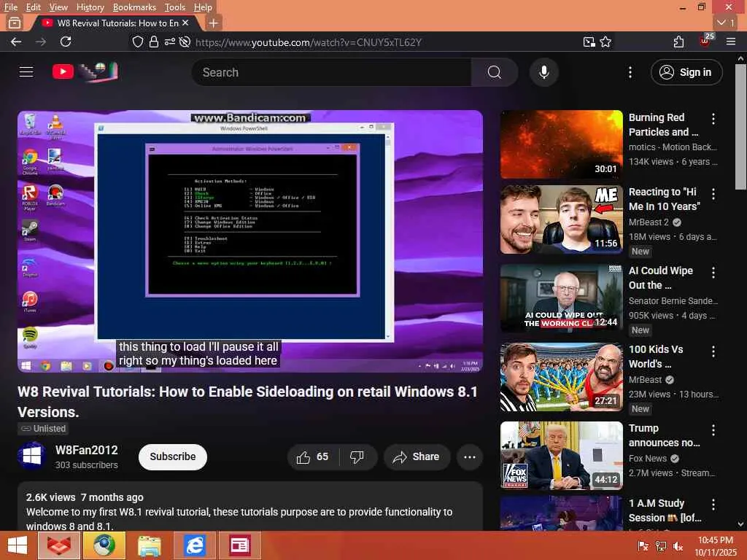Open the tab overview icon left of tabs

click(15, 23)
